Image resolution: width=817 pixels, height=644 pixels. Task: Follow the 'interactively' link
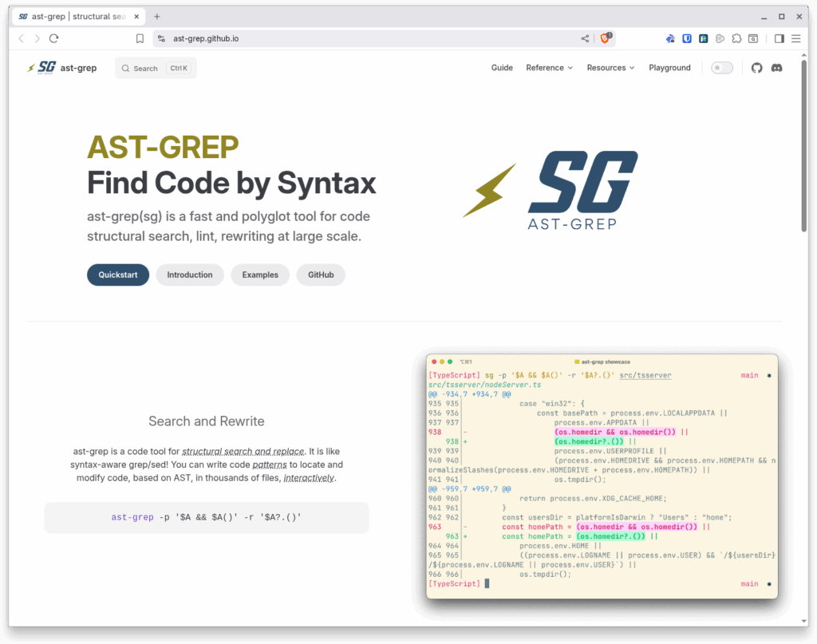[x=309, y=478]
